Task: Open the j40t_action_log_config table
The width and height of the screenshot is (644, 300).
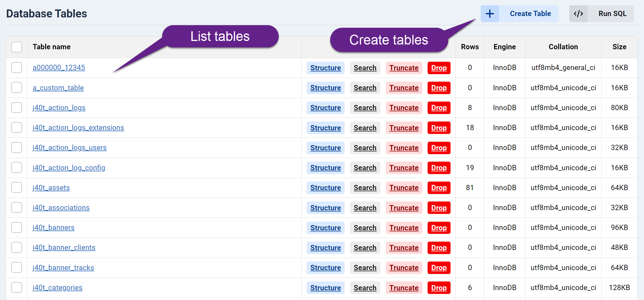Action: (69, 168)
